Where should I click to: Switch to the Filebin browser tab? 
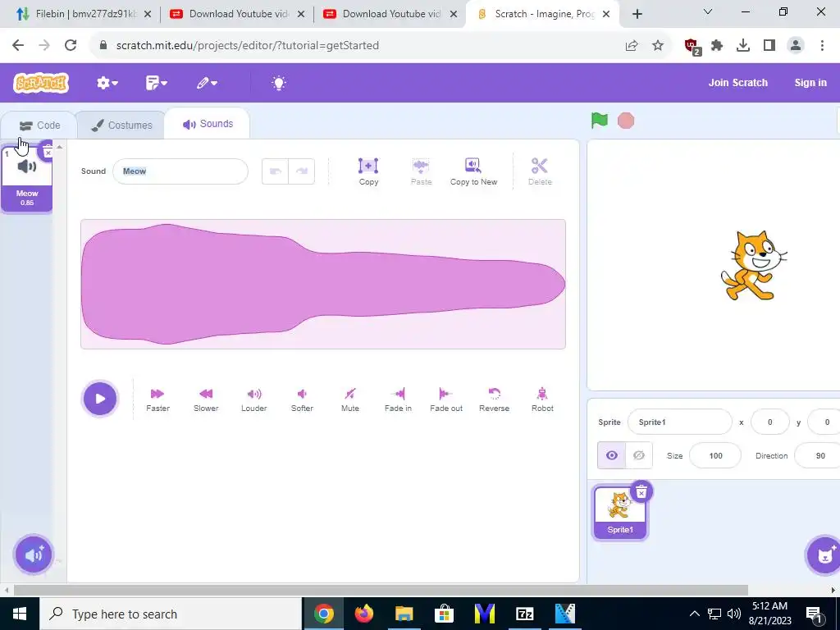pos(83,14)
